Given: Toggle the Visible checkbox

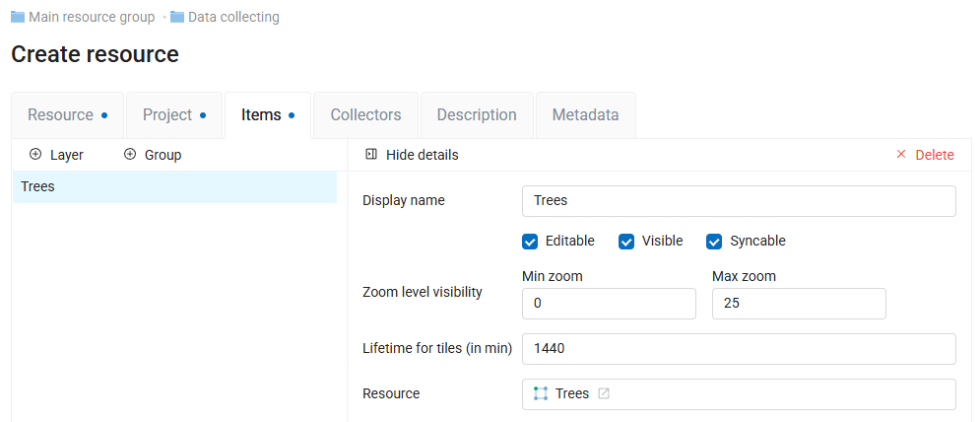Looking at the screenshot, I should click(626, 242).
